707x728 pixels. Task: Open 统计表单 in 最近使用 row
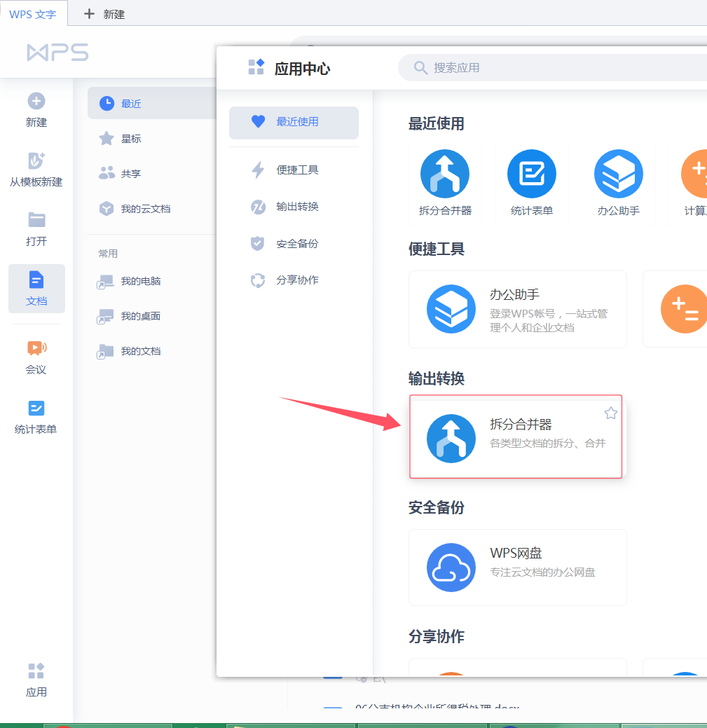point(532,183)
